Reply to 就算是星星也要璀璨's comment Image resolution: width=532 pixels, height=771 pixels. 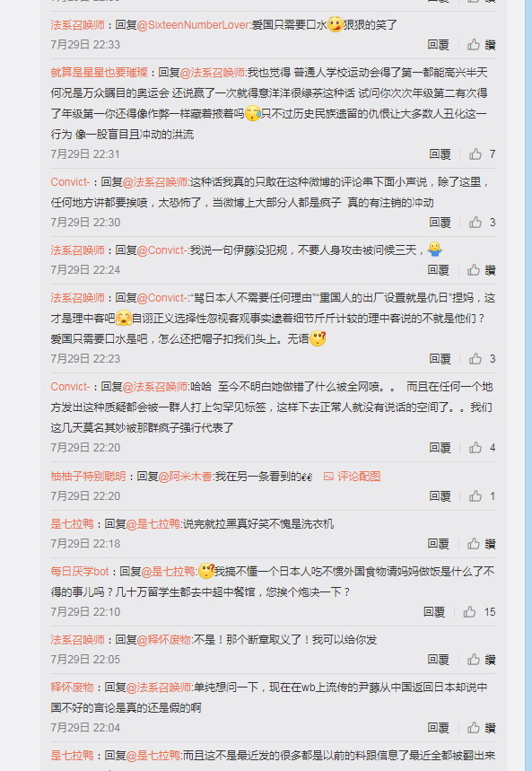point(440,154)
